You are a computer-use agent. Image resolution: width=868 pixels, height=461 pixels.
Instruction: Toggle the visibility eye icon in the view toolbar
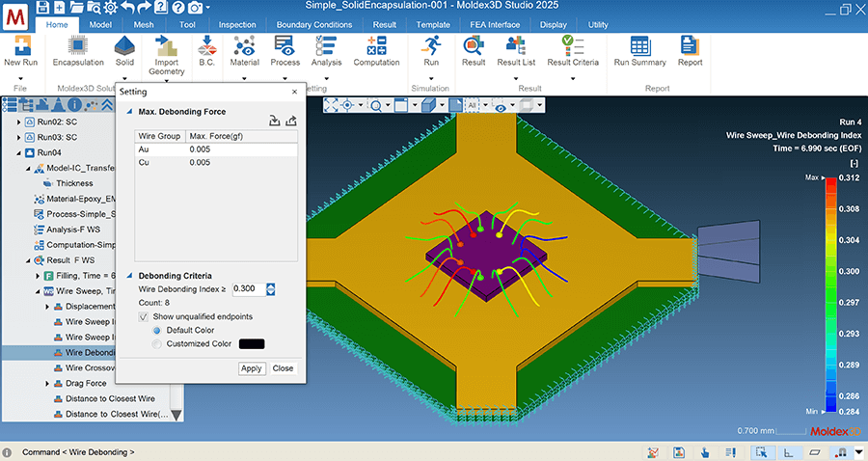[501, 107]
